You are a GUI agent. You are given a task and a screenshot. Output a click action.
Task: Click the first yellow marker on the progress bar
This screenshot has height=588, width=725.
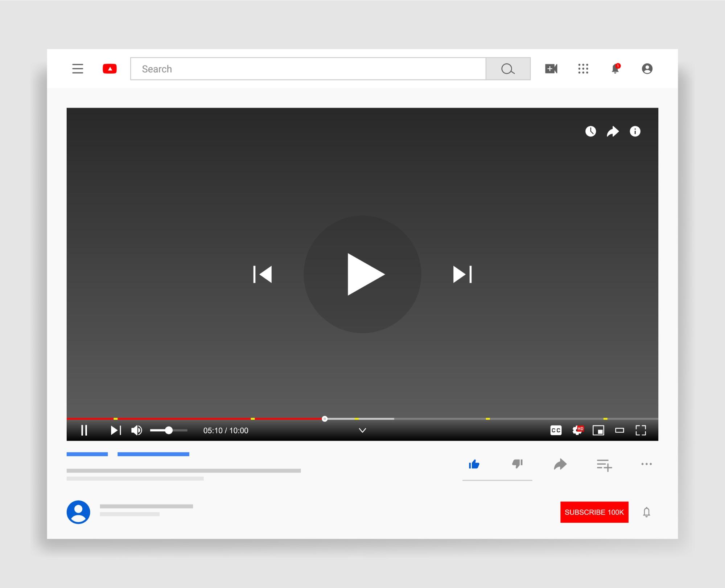[115, 419]
